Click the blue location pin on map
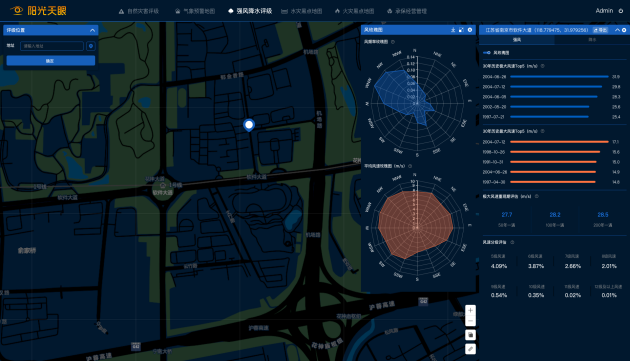630x361 pixels. point(249,125)
